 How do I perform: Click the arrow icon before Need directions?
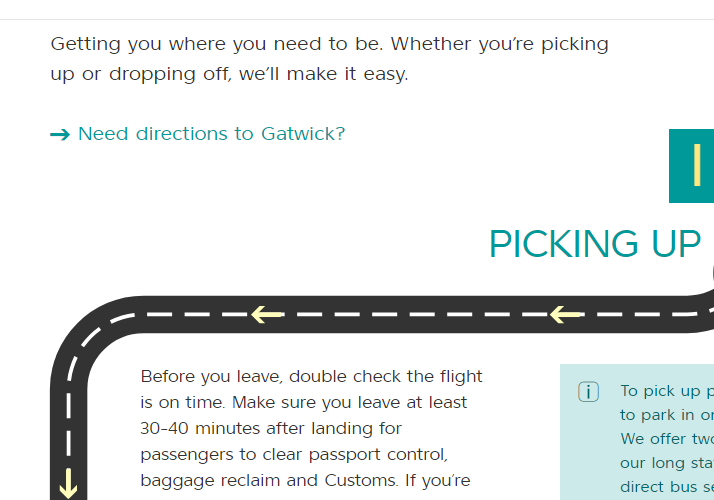[60, 134]
